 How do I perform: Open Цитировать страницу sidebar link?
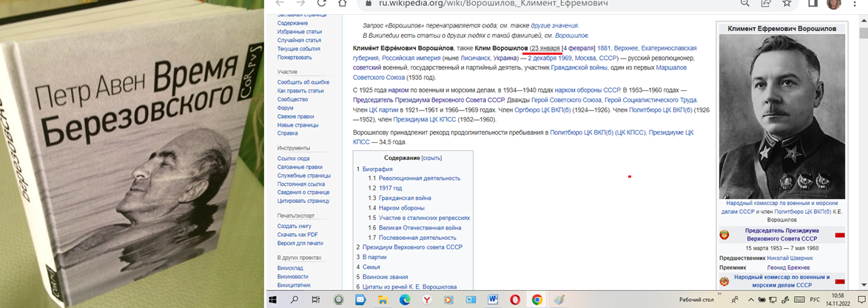[303, 201]
